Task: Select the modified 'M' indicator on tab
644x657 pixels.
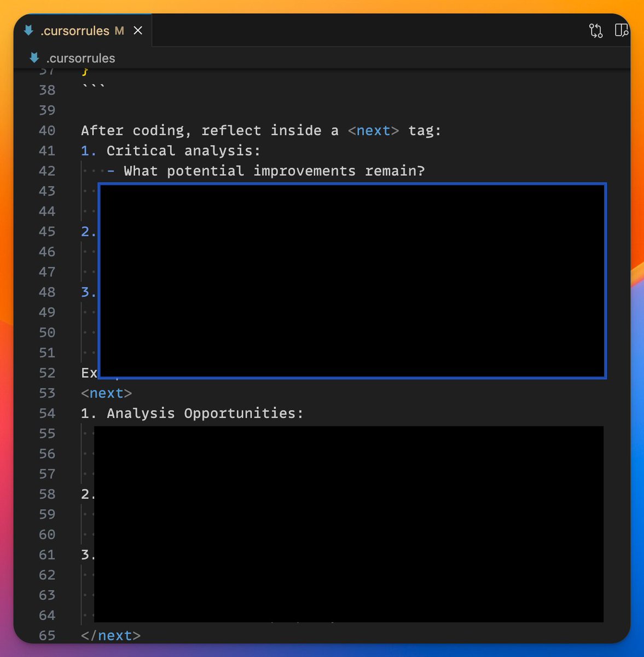Action: (x=119, y=31)
